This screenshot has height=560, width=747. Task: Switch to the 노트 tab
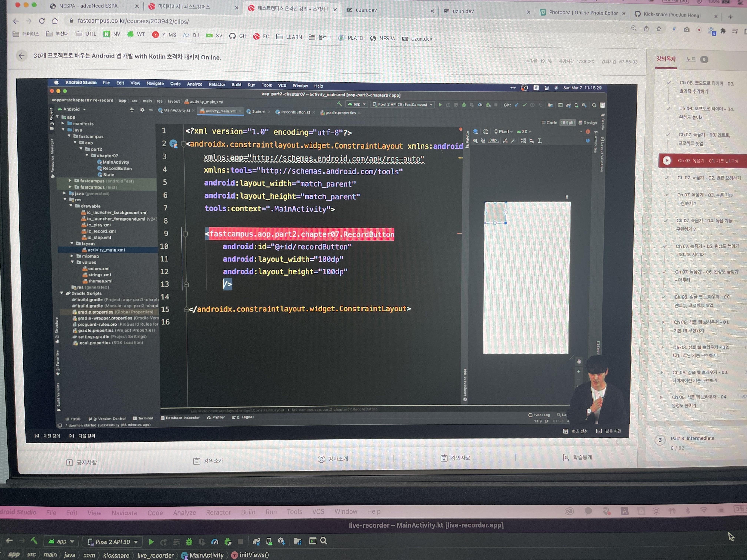(691, 59)
